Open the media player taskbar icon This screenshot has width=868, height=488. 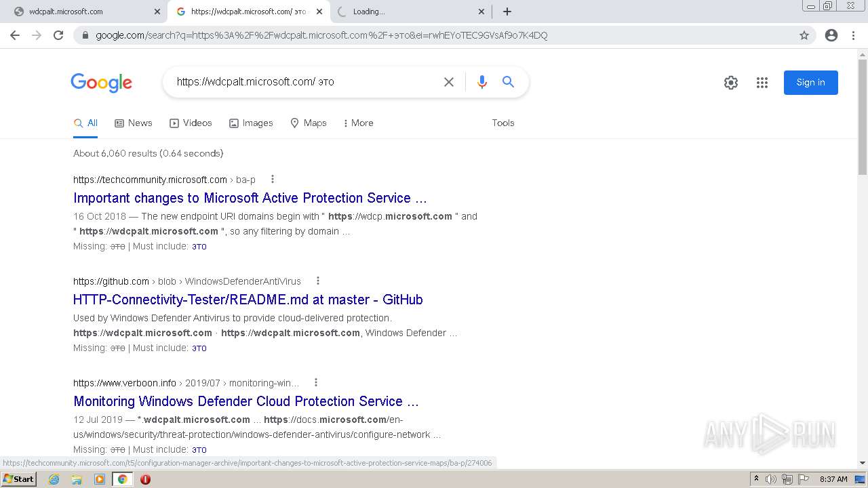coord(100,479)
